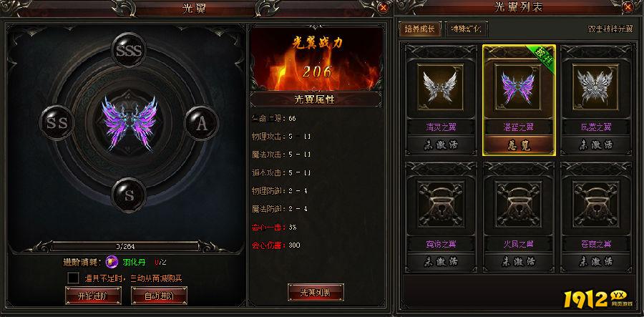Click the central purple wing emblem
This screenshot has height=317, width=644.
(x=129, y=123)
